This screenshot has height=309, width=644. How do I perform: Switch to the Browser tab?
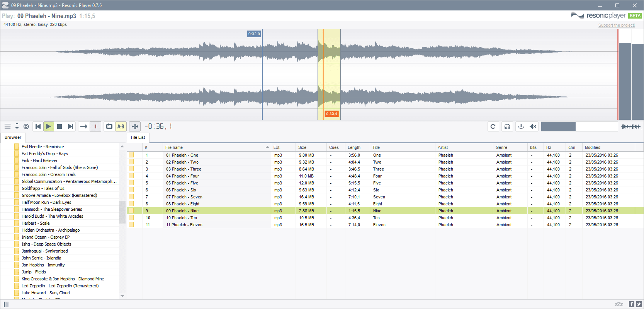(13, 137)
